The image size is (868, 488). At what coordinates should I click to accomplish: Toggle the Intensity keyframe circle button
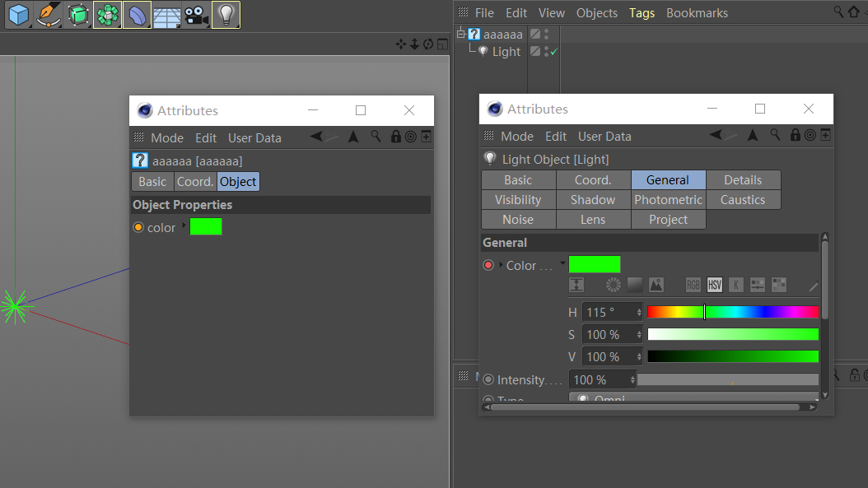pos(488,379)
